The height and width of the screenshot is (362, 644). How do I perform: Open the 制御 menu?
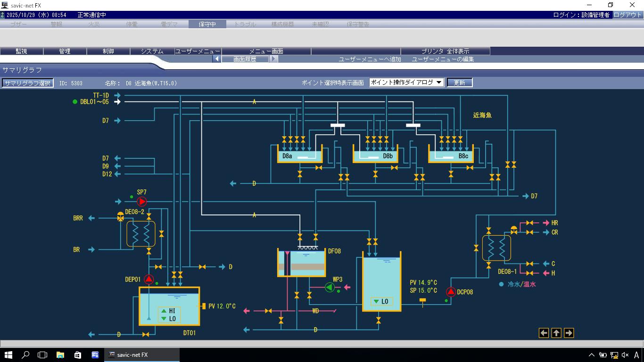[108, 51]
